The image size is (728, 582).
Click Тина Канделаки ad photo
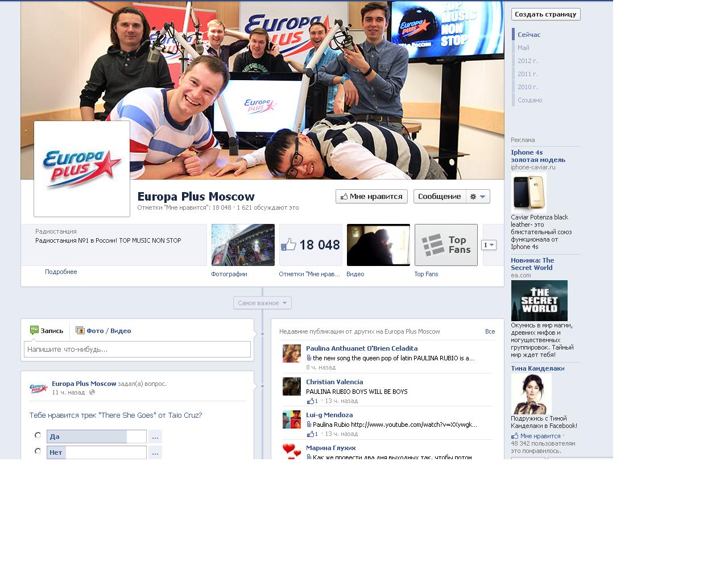click(531, 394)
